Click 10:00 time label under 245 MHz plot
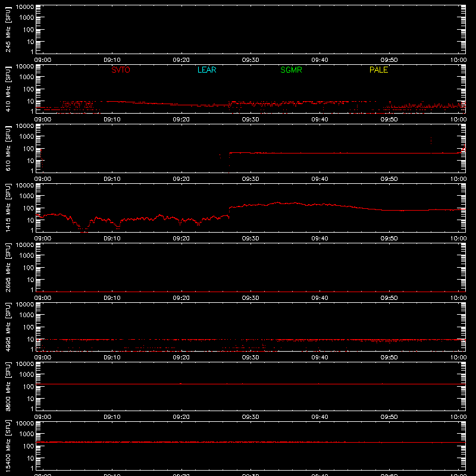476x476 pixels. 458,60
